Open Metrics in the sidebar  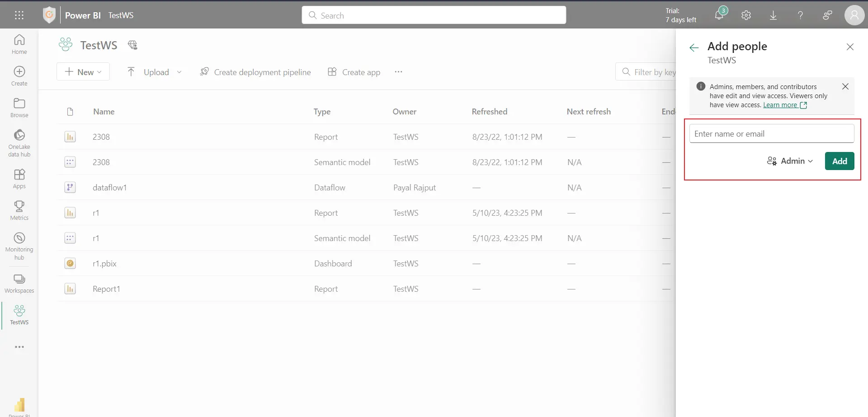[19, 210]
